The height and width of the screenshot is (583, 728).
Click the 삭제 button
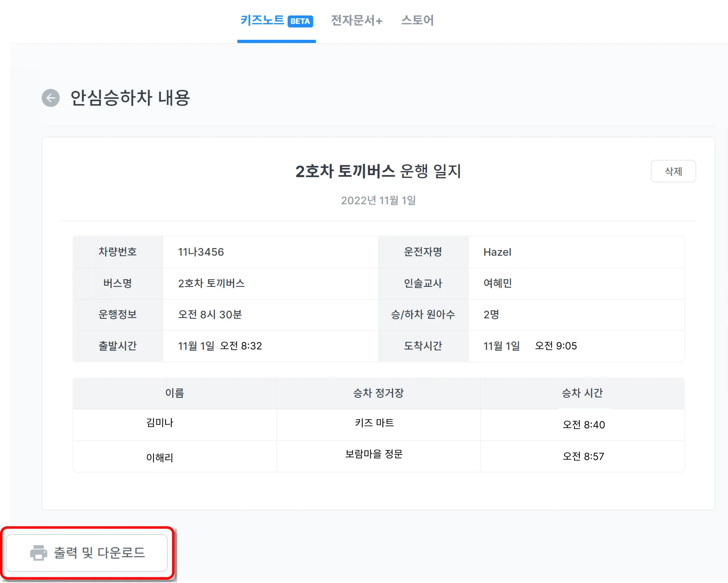[x=673, y=171]
